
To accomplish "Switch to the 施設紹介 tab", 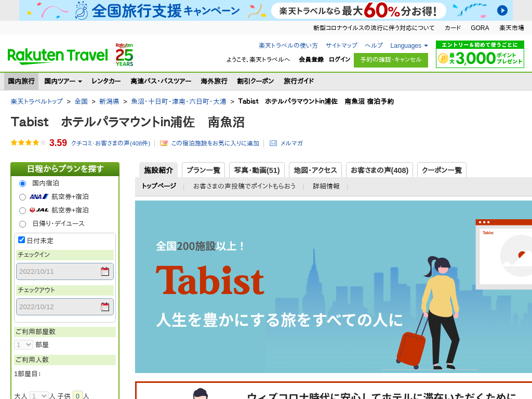I will point(158,170).
